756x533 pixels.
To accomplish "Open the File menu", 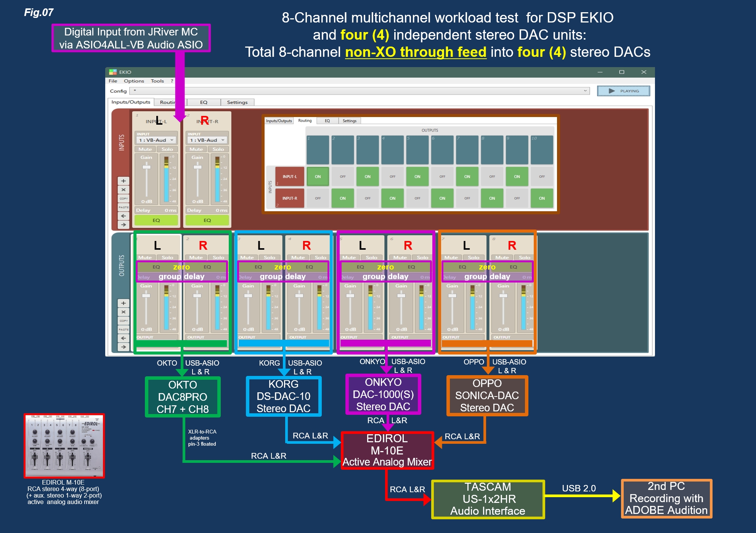I will point(113,81).
